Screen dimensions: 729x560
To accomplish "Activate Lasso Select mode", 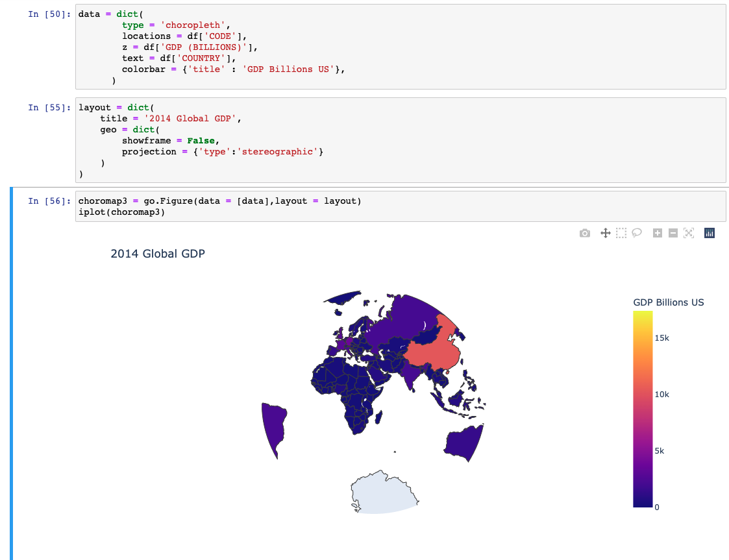I will (x=637, y=233).
